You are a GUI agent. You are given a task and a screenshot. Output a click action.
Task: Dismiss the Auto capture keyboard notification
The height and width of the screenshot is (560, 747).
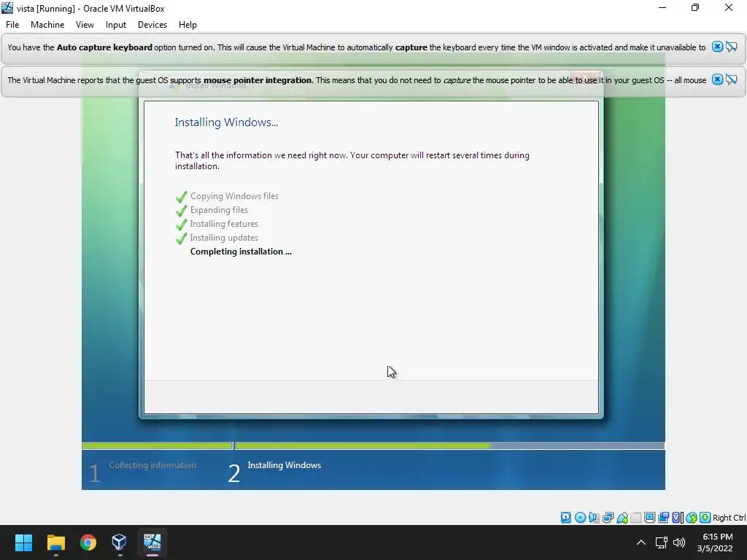[718, 47]
